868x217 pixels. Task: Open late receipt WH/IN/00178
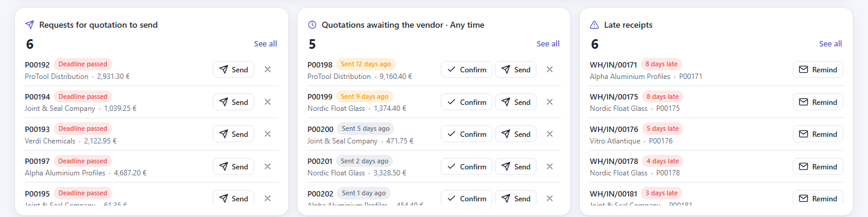point(614,161)
